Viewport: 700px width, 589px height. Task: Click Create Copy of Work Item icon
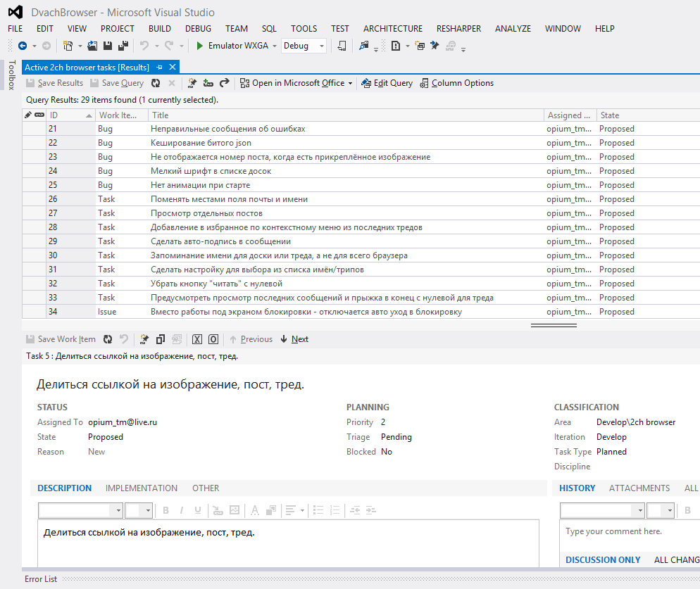(x=161, y=339)
